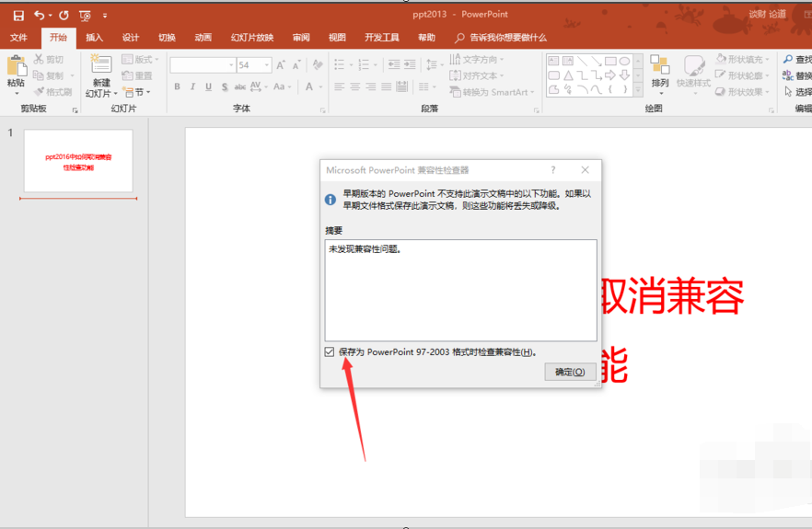Uncheck the PowerPoint 97-2003 compatibility checkbox
812x529 pixels.
330,351
